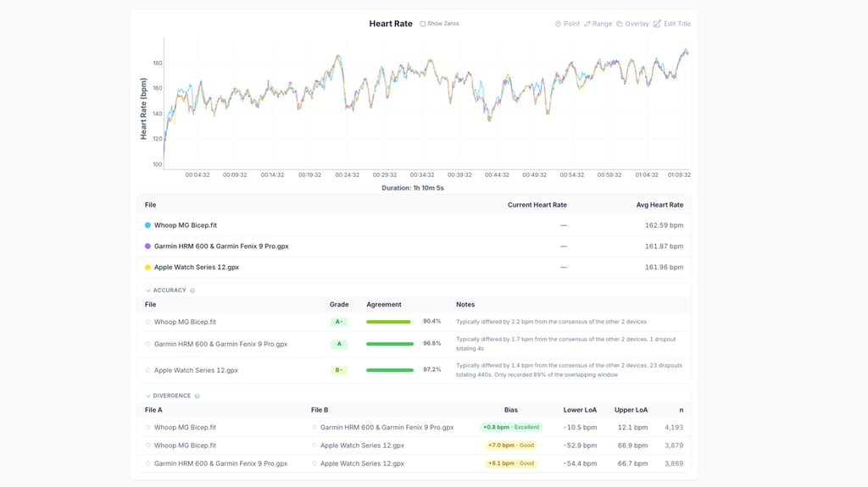
Task: Open the DIVERGENCE info help icon
Action: pos(197,396)
